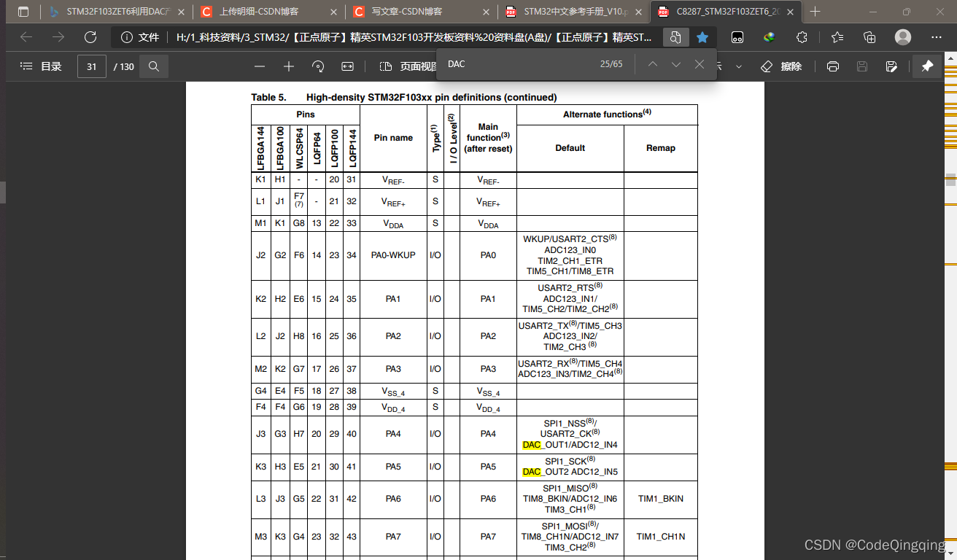Screen dimensions: 957x560
Task: Select the C8287_STM32F103ZET6 PDF tab
Action: click(724, 12)
